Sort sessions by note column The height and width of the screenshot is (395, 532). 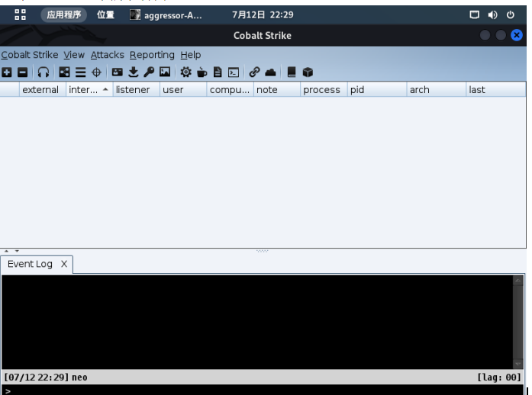pyautogui.click(x=277, y=90)
